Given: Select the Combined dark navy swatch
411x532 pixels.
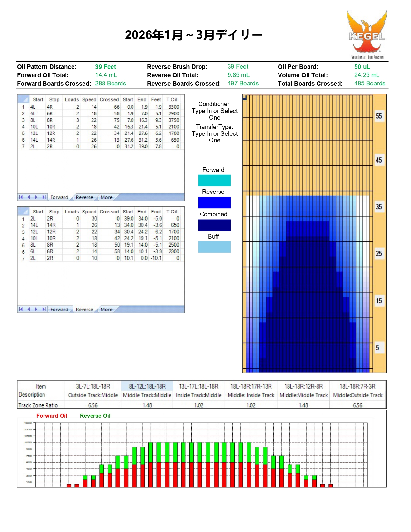Looking at the screenshot, I should point(214,225).
